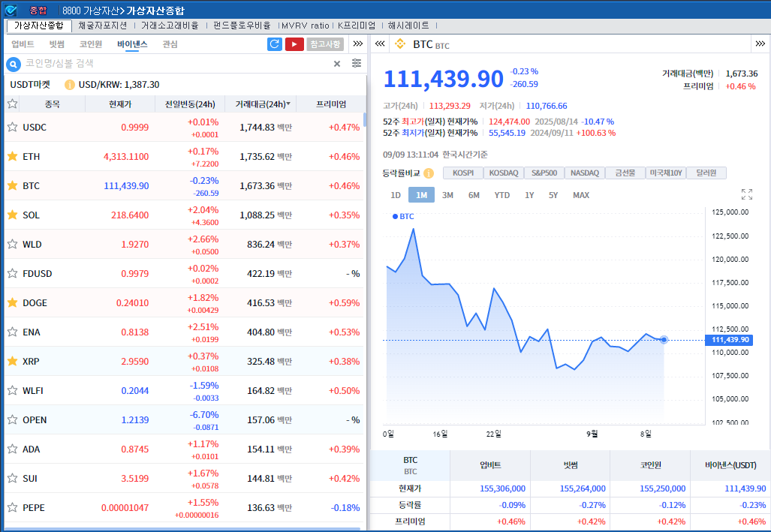Click the magnifier icon in the search bar
Screen dimensions: 771x532
(13, 63)
